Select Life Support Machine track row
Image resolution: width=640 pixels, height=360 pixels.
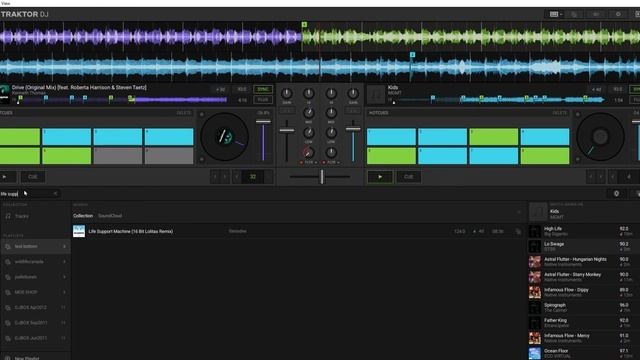(x=298, y=231)
